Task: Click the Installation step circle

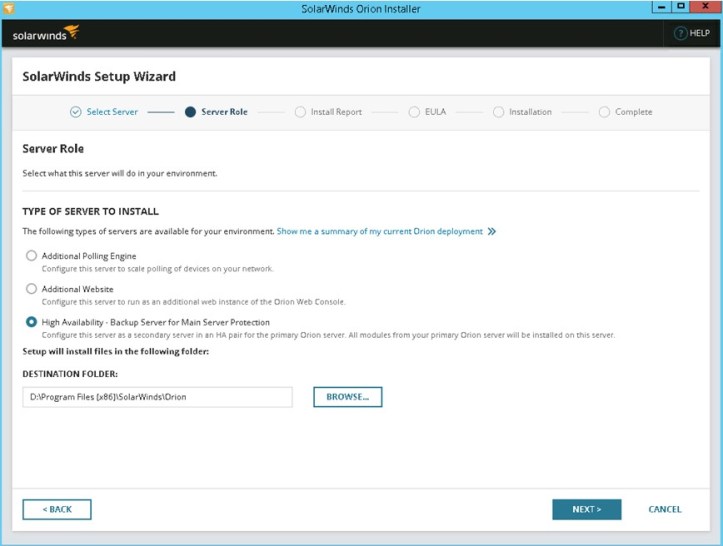Action: tap(498, 112)
